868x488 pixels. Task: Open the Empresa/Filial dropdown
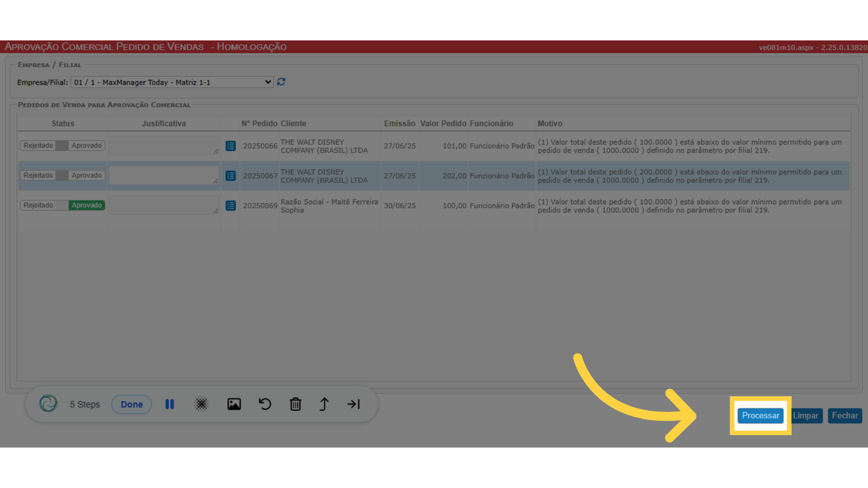pos(172,82)
